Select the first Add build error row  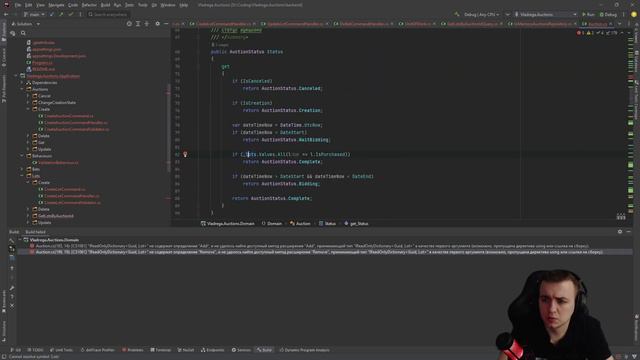[324, 246]
